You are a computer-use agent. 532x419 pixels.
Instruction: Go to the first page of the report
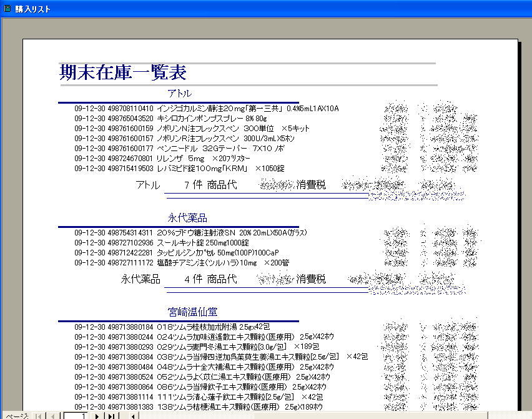pos(38,416)
